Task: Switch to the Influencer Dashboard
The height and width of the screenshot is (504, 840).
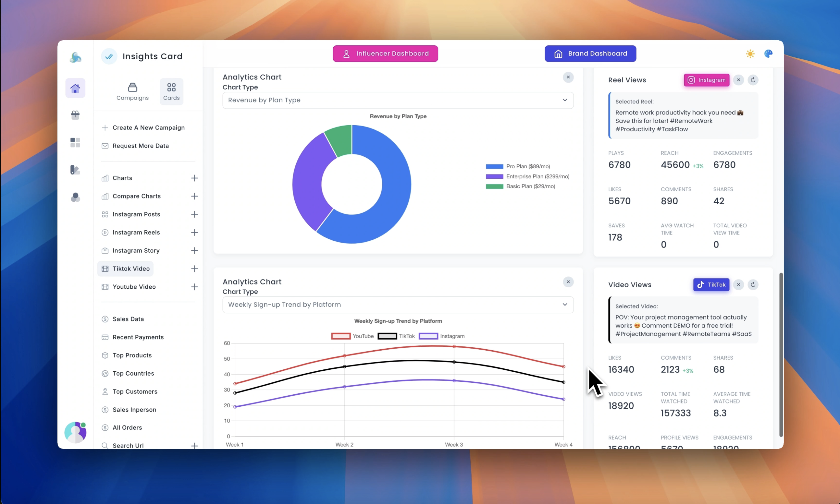Action: pyautogui.click(x=385, y=53)
